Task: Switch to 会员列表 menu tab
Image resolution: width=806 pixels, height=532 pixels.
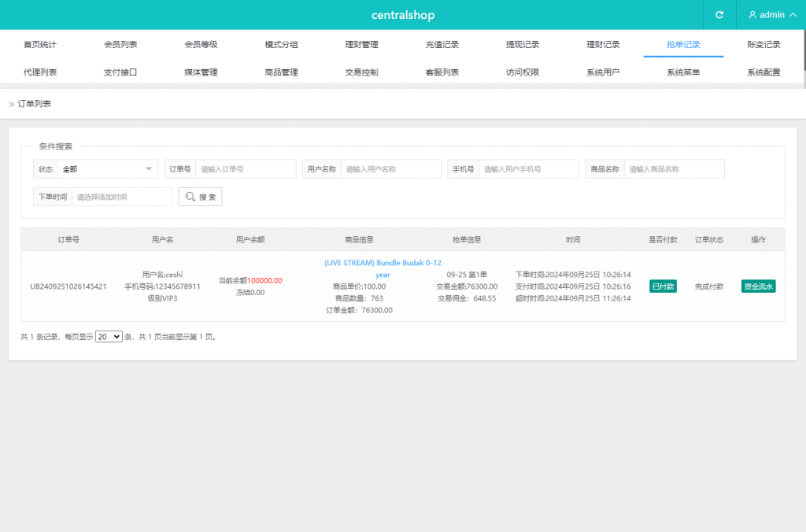Action: [x=120, y=45]
